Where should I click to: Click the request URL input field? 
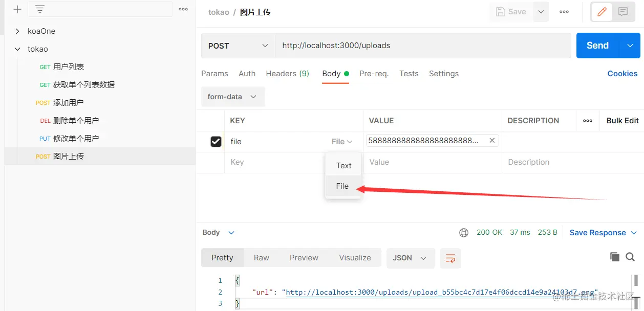423,46
